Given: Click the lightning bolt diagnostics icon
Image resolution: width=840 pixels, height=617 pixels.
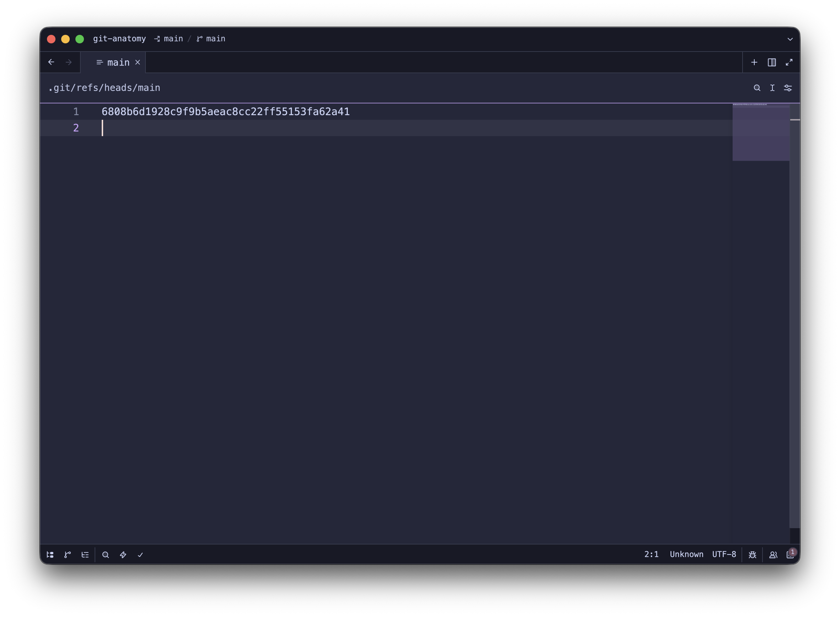Looking at the screenshot, I should 123,555.
